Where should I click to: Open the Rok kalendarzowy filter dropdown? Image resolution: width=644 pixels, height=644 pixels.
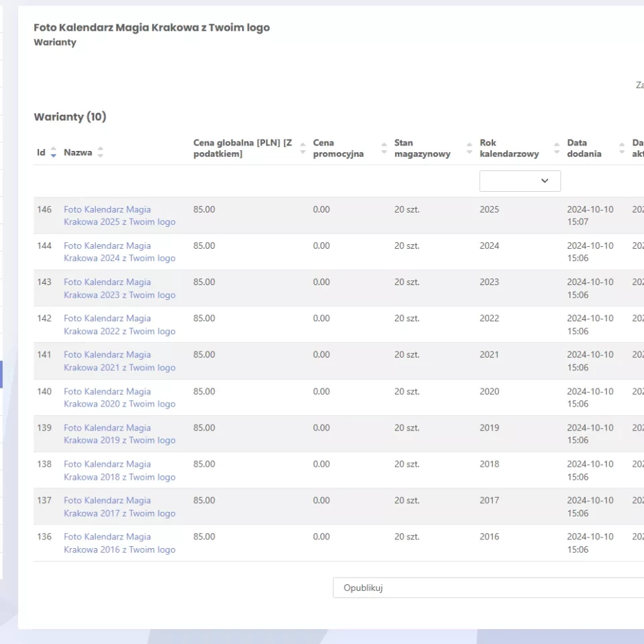coord(520,181)
